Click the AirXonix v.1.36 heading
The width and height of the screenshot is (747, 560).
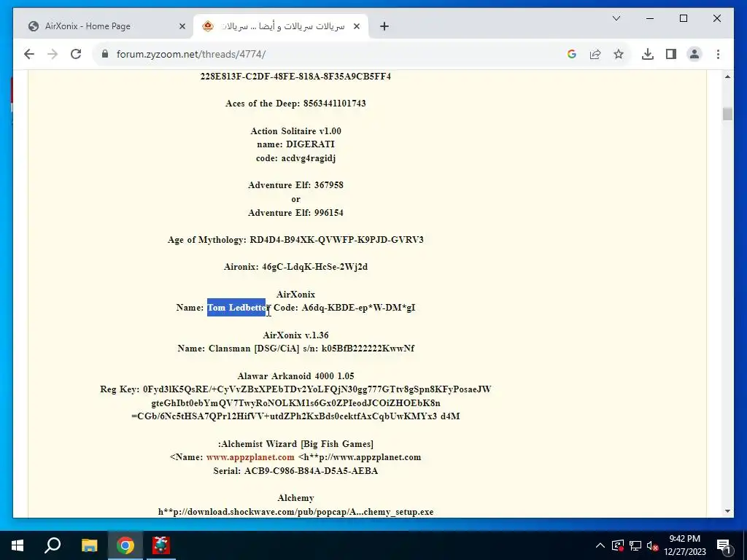tap(295, 335)
